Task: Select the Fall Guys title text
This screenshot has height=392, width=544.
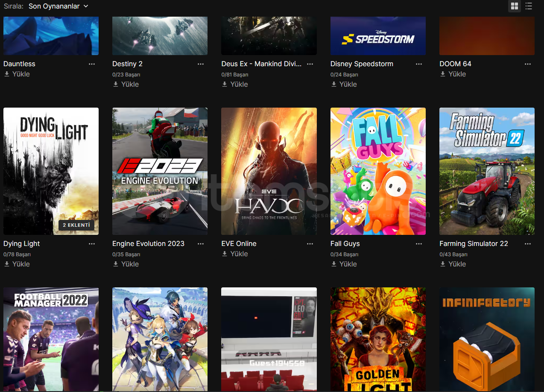Action: click(x=345, y=243)
